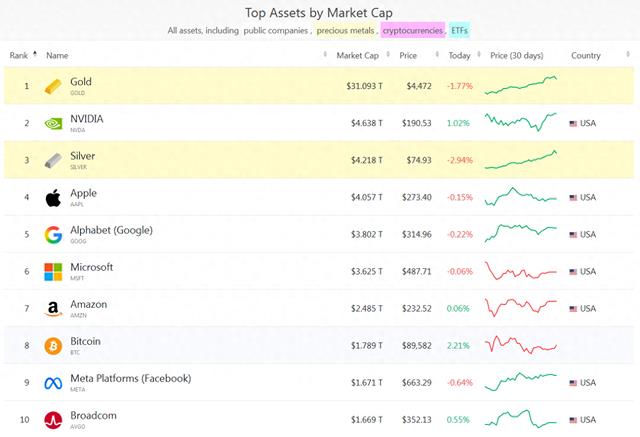This screenshot has height=437, width=640.
Task: Sort table by Country column
Action: 585,55
